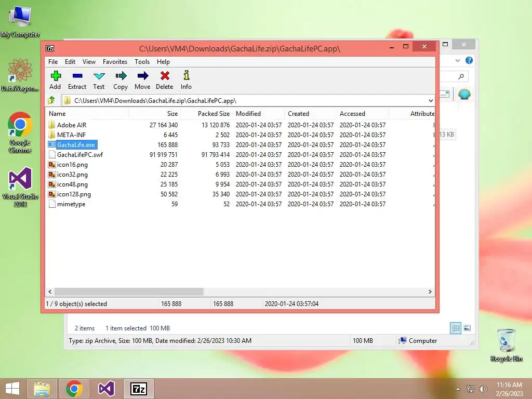Image resolution: width=532 pixels, height=399 pixels.
Task: Open the Windows Start button
Action: 12,389
